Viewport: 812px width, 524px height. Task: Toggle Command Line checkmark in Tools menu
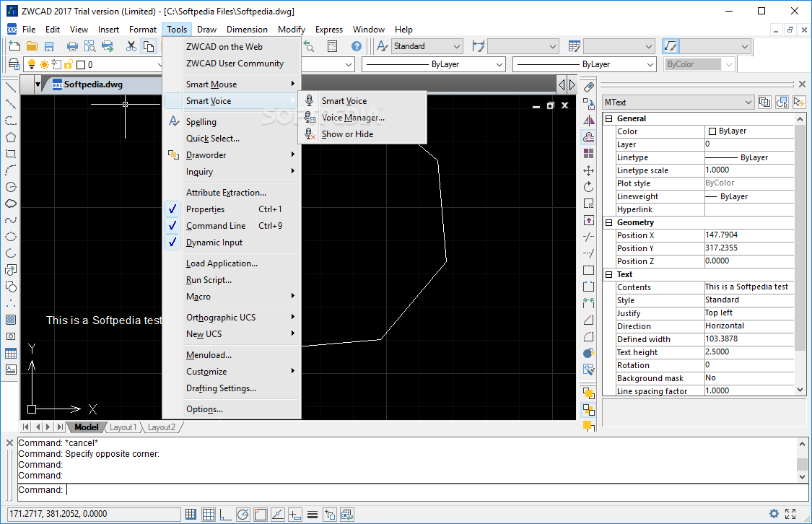point(173,225)
